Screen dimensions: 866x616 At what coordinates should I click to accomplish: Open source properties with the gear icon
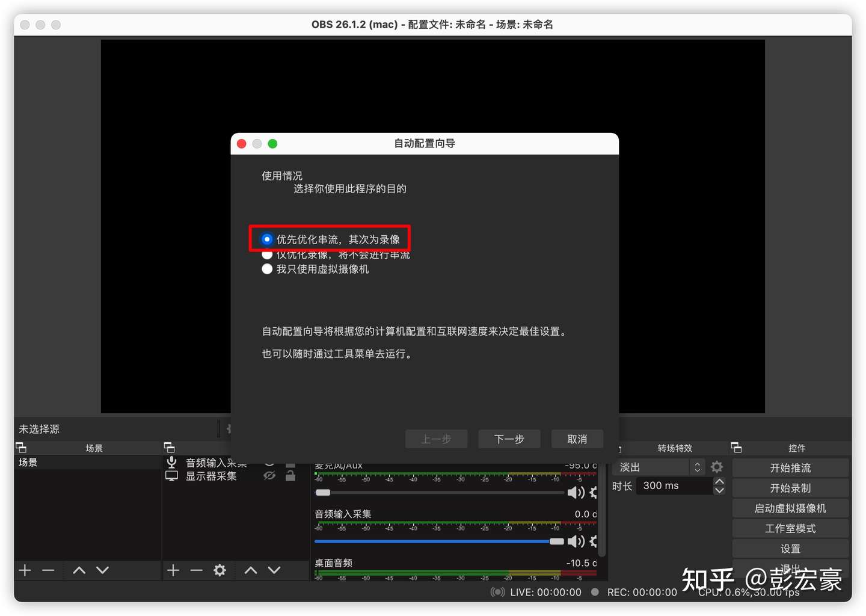point(220,570)
